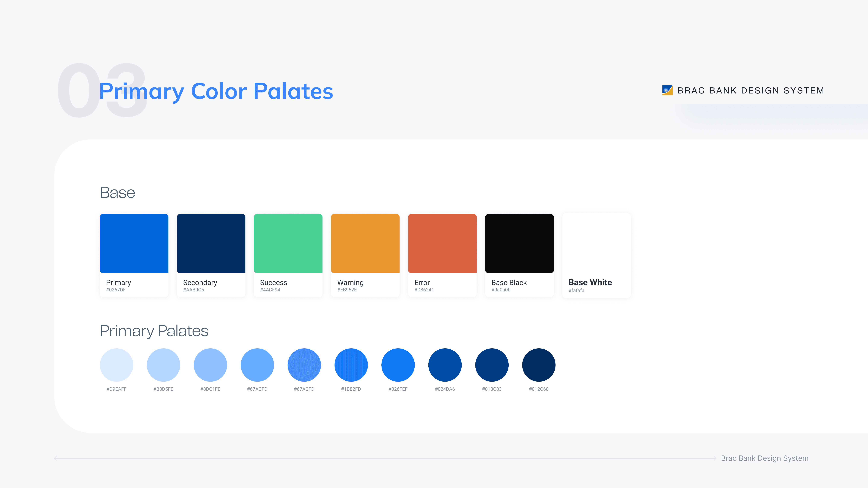
Task: Pick the #1B82FD palette circle
Action: 351,365
